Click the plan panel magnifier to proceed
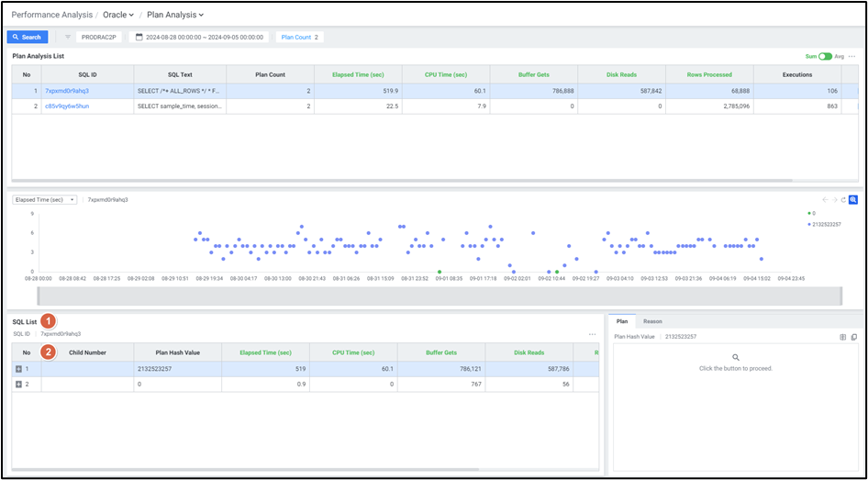868x480 pixels. 735,357
